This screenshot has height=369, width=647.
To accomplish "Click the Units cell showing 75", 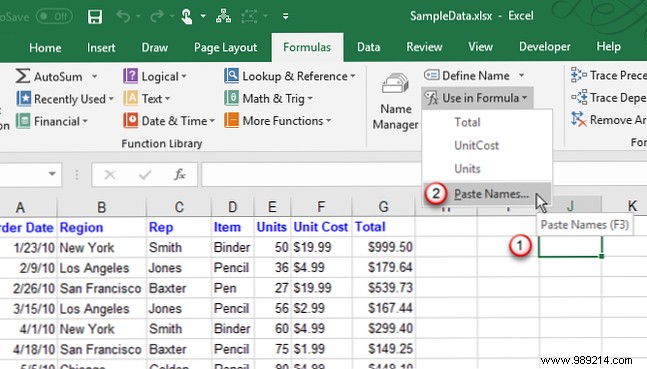I will pyautogui.click(x=272, y=349).
